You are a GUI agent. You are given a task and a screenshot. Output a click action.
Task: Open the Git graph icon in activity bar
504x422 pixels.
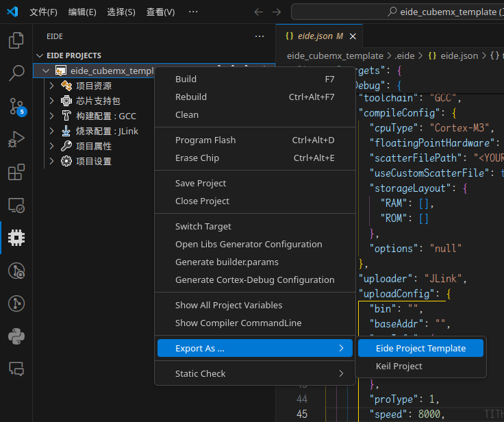pos(16,271)
